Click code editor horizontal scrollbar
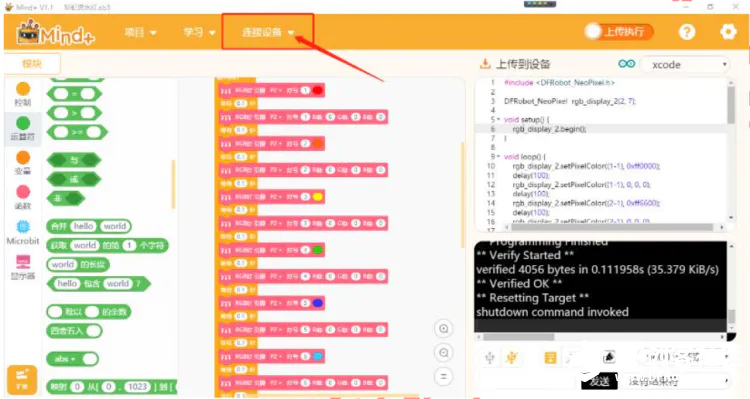 click(612, 227)
